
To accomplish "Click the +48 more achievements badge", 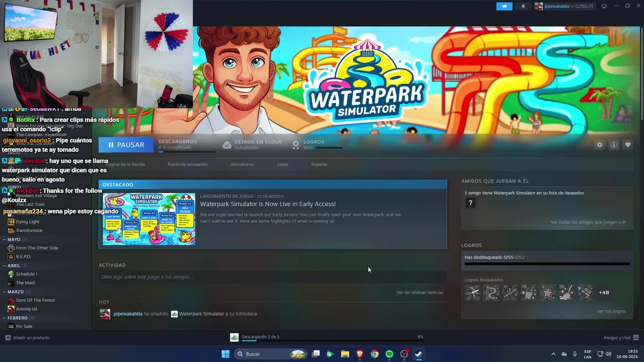I will [604, 293].
